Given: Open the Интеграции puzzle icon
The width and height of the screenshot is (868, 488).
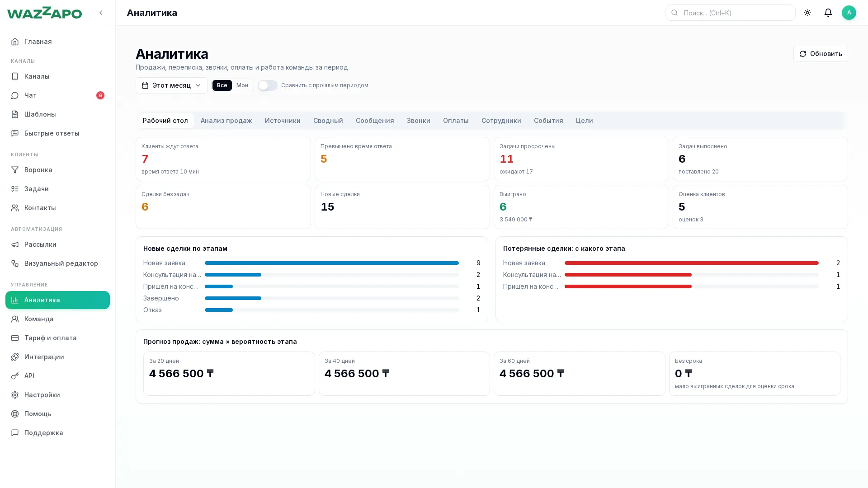Looking at the screenshot, I should coord(15,357).
